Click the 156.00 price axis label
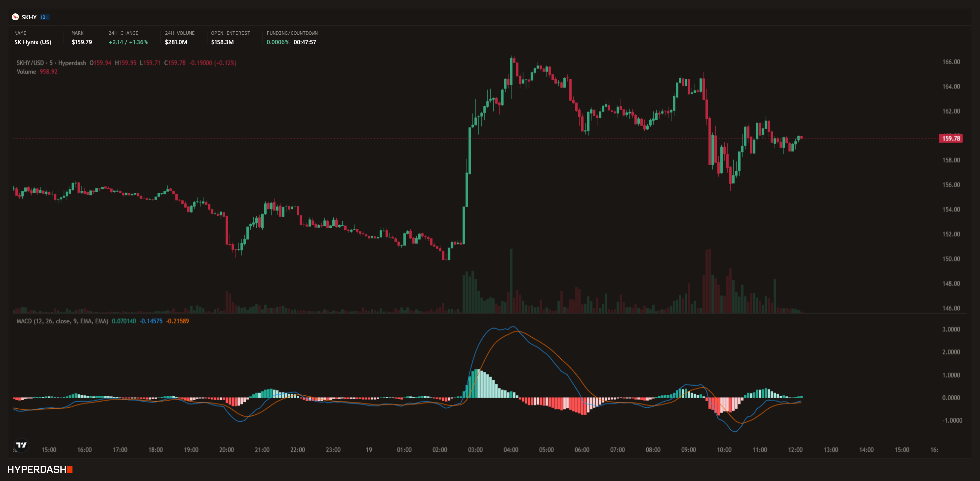Image resolution: width=980 pixels, height=481 pixels. point(951,185)
